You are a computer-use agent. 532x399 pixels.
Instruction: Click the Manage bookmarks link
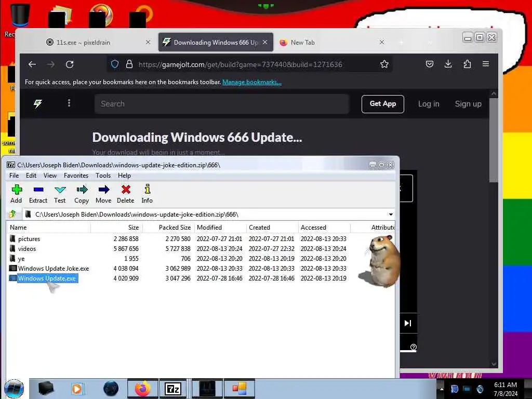[x=252, y=82]
